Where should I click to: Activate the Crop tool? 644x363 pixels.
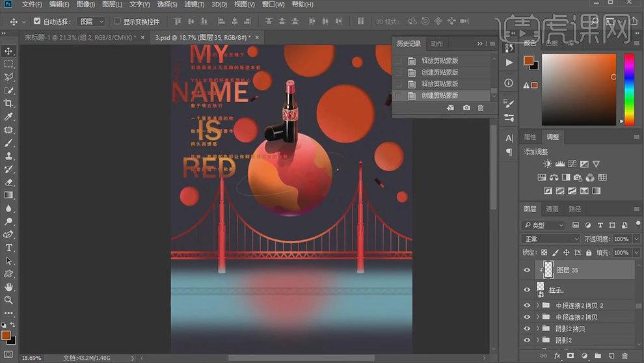point(8,103)
